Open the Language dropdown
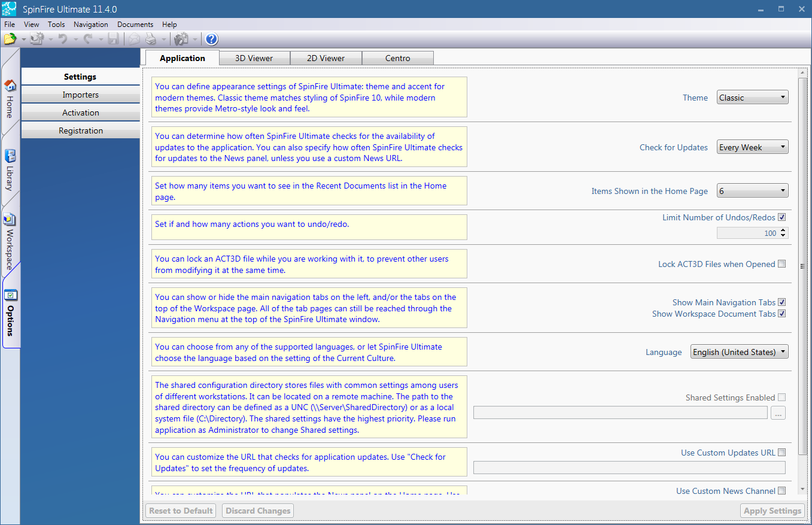812x525 pixels. click(739, 352)
